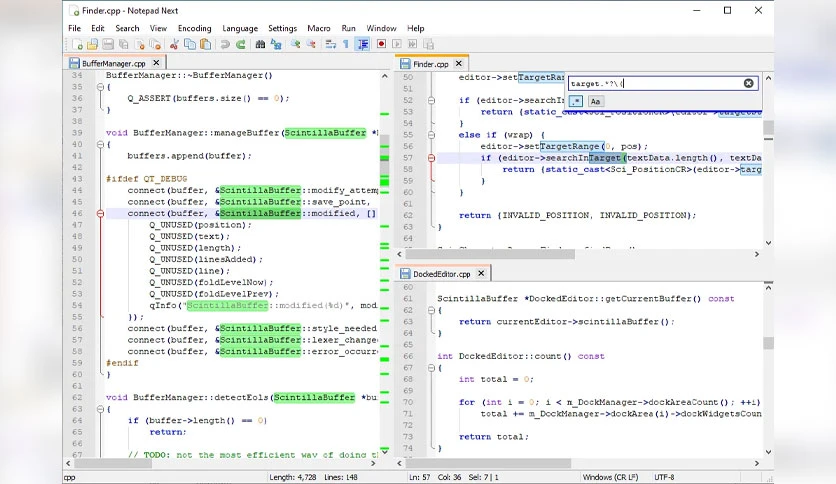The image size is (836, 484).
Task: Click the Redo green arrow icon
Action: [241, 44]
